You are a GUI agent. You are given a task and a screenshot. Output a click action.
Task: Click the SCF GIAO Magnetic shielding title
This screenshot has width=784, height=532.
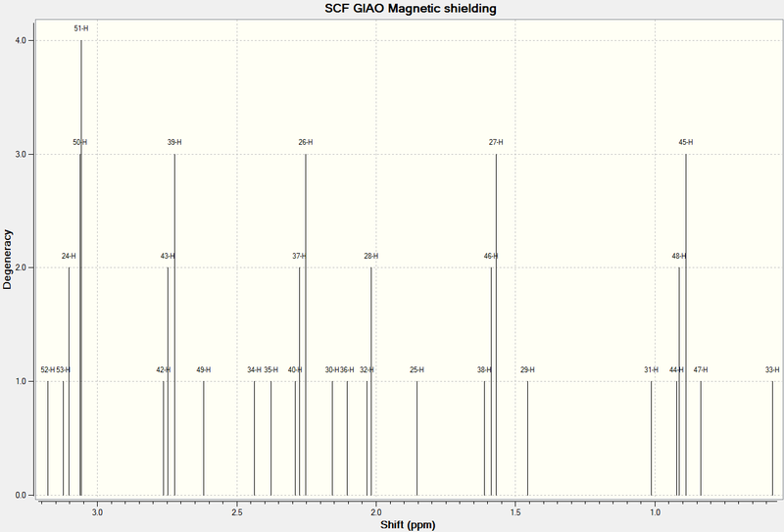click(411, 9)
